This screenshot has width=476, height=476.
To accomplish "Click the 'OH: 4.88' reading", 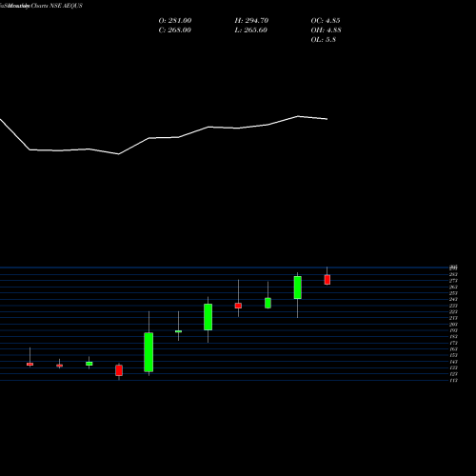I will pos(327,30).
